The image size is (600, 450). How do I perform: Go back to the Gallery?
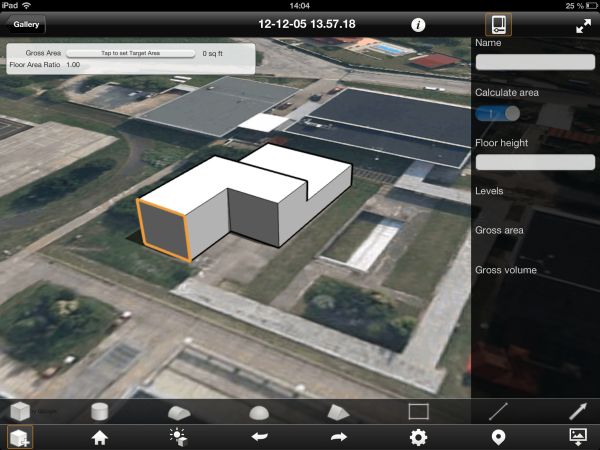point(27,24)
